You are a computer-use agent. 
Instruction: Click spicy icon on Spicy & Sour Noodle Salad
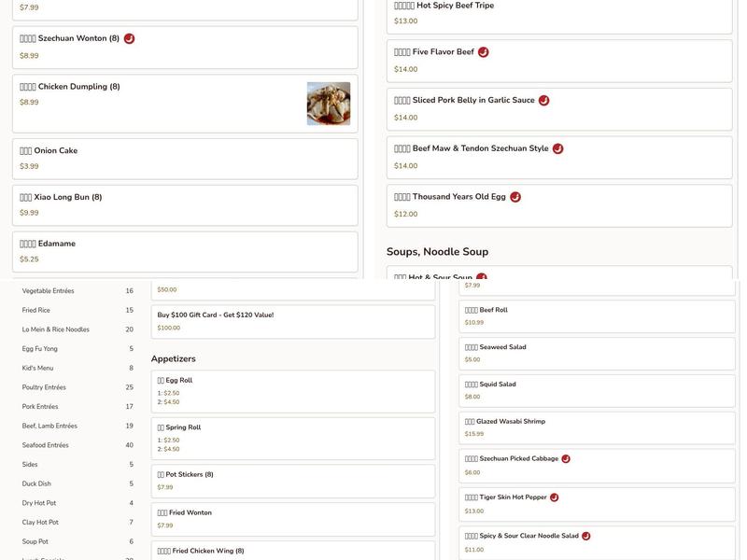[x=585, y=536]
